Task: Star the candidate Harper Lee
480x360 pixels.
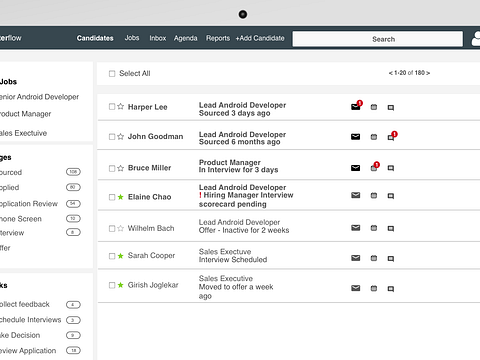Action: [121, 106]
